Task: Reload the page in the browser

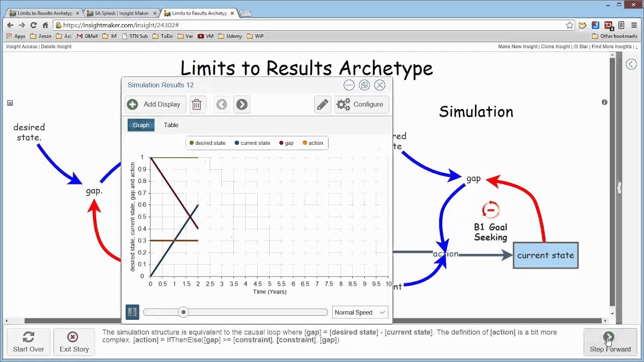Action: click(33, 25)
